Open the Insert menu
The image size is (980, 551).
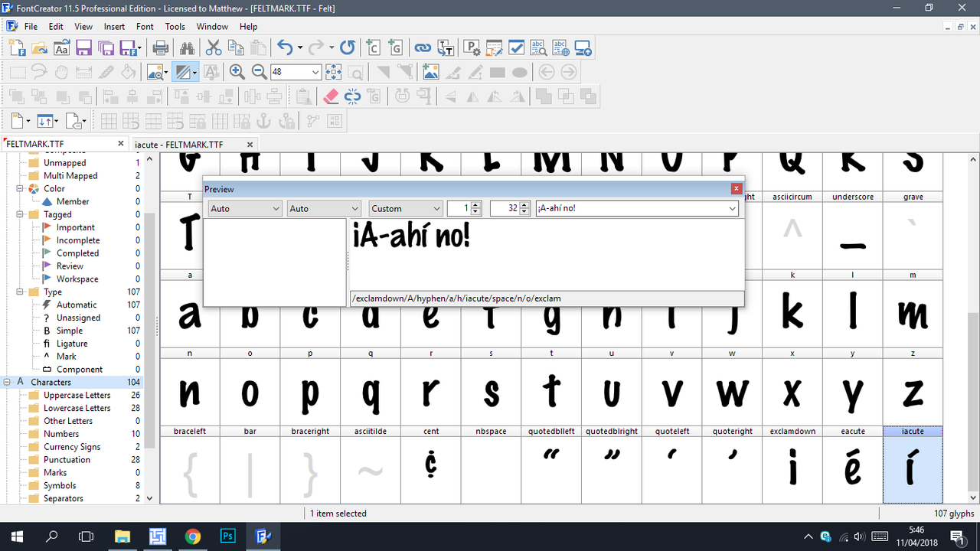pos(114,26)
